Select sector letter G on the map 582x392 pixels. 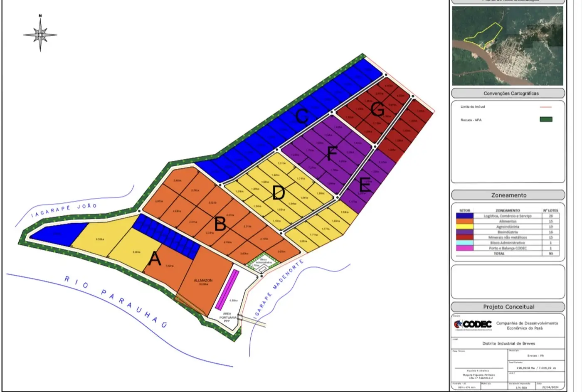pyautogui.click(x=377, y=109)
